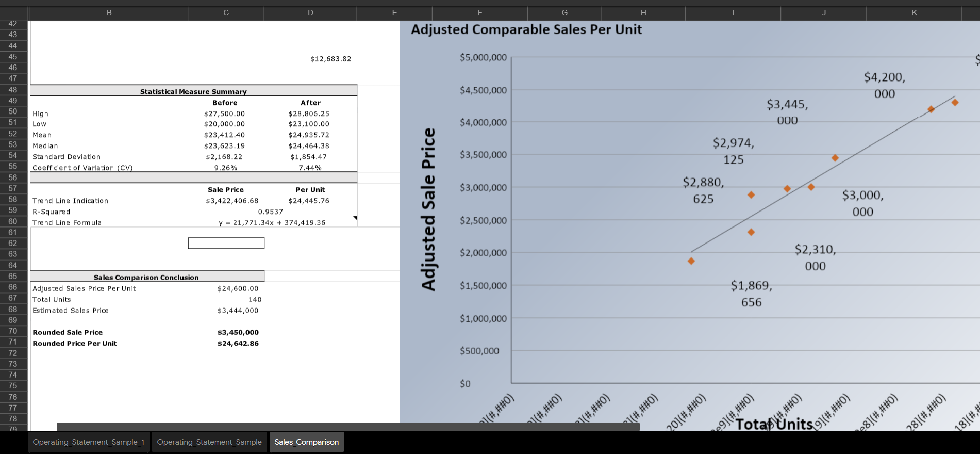
Task: Select column D header
Action: pyautogui.click(x=310, y=13)
